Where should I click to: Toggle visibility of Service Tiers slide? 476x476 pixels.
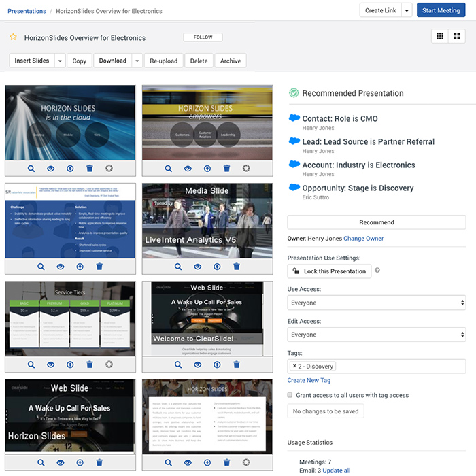[x=51, y=364]
